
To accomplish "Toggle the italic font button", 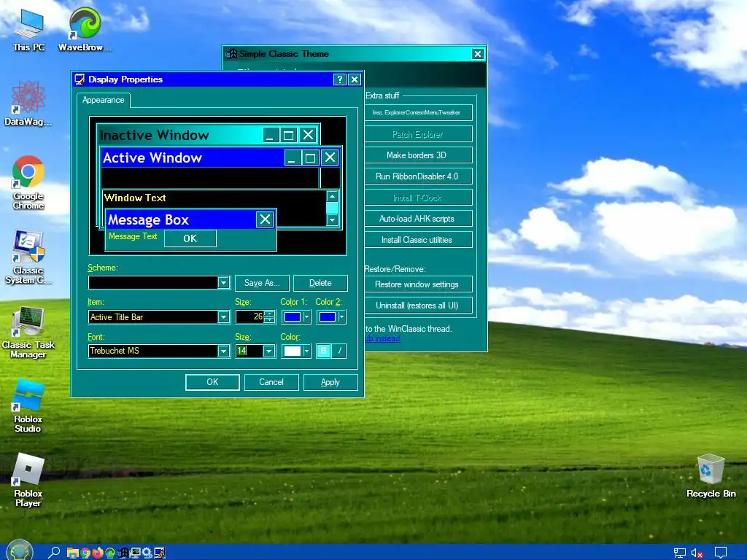I will click(339, 351).
